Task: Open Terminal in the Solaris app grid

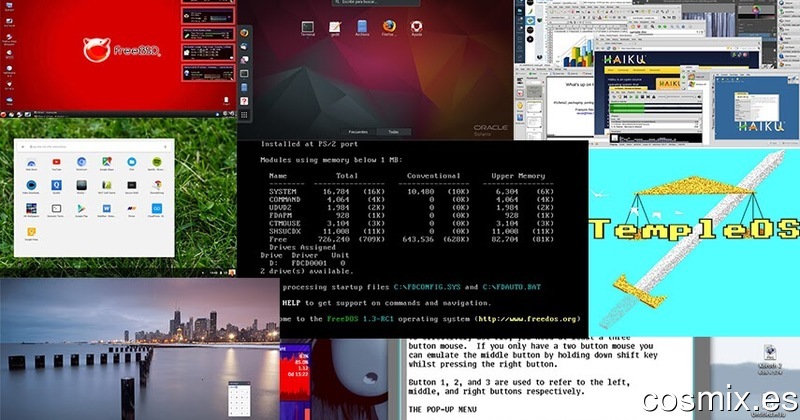Action: click(x=307, y=28)
